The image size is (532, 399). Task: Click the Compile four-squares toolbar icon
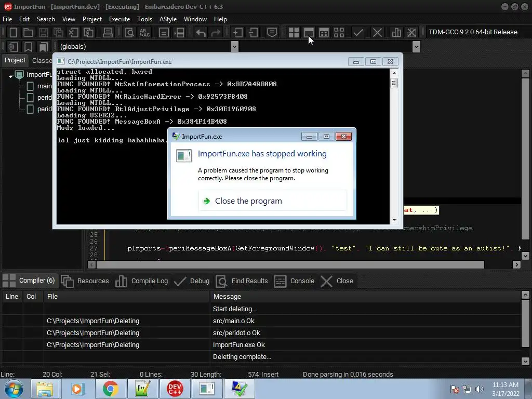294,33
